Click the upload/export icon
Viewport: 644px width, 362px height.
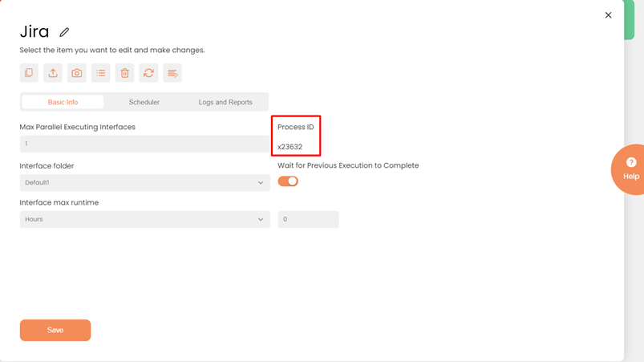pos(53,73)
